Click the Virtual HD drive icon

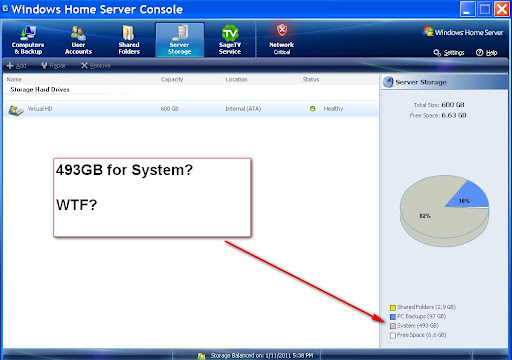tap(16, 110)
